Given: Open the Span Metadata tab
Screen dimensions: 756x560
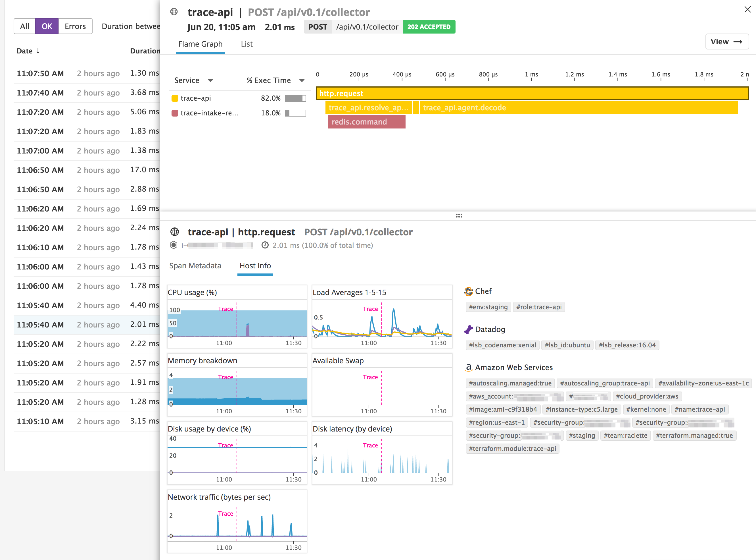Looking at the screenshot, I should point(195,266).
